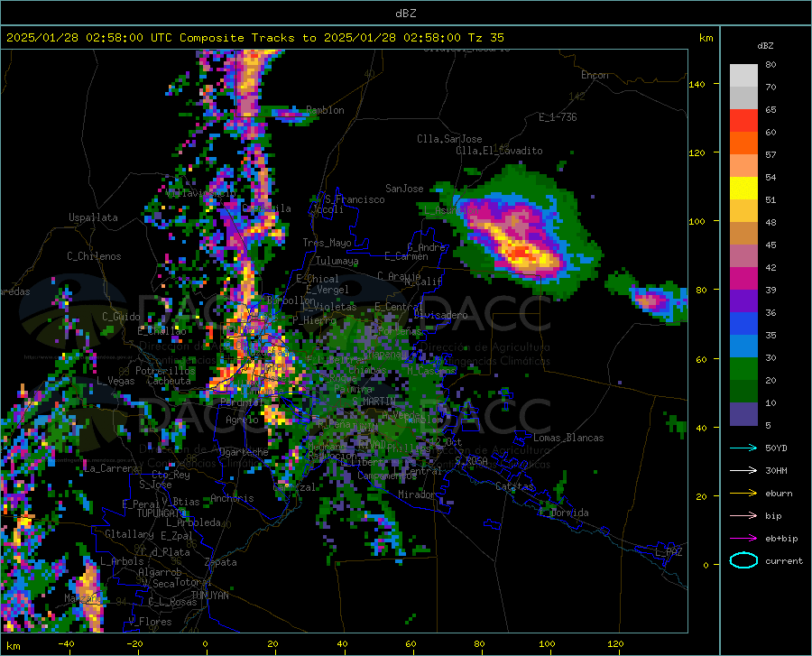The image size is (812, 656).
Task: Click the 'Ugarteche' map label
Action: tap(244, 452)
